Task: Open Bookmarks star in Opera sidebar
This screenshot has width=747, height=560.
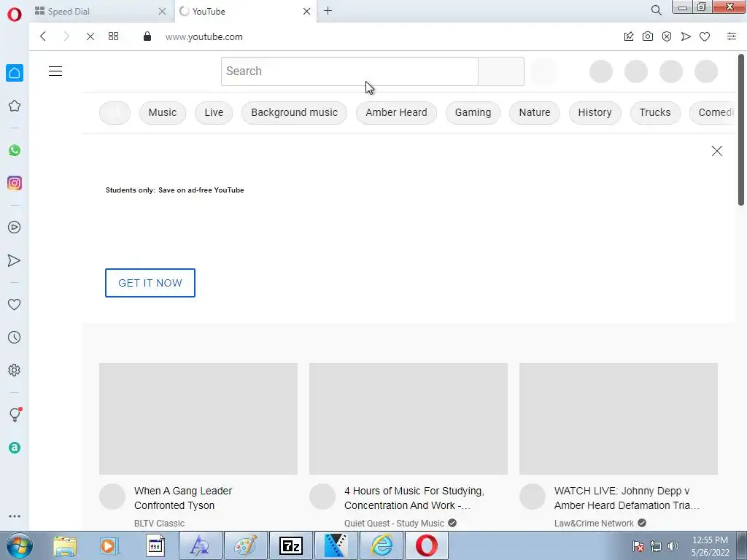Action: tap(15, 106)
